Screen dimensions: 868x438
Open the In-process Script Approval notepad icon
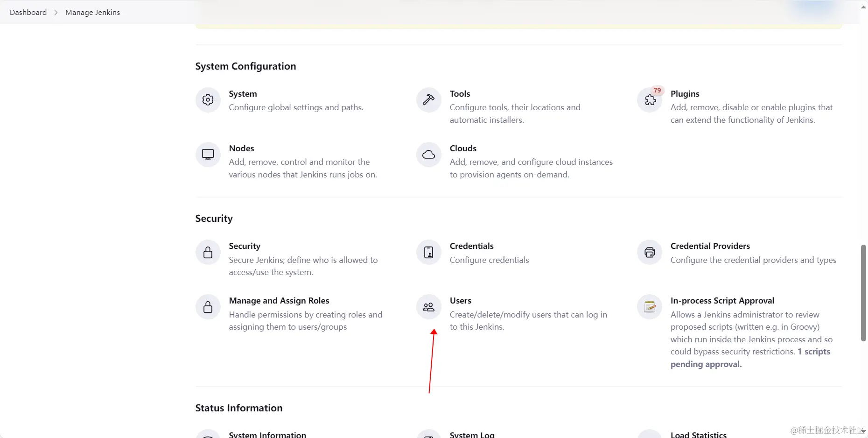point(650,307)
